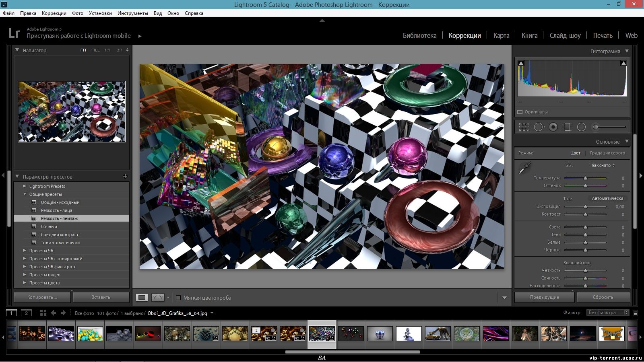Enable Мягкая цветопроба soft proofing
This screenshot has width=644, height=362.
tap(178, 298)
